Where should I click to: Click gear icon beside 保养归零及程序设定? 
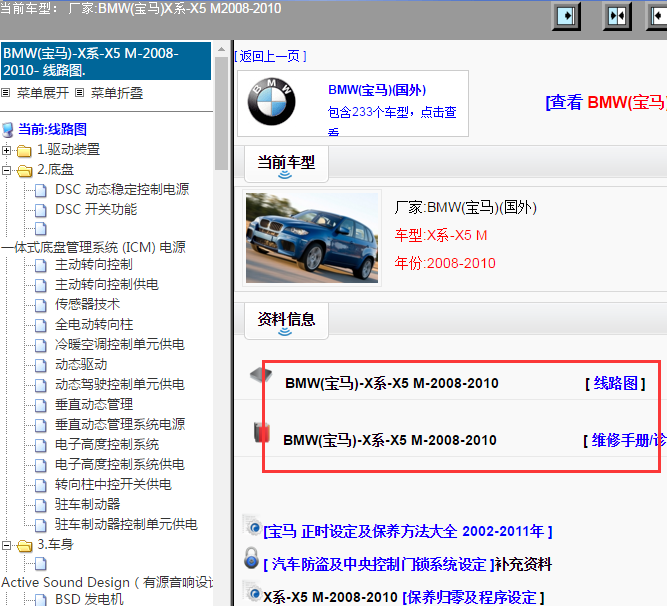coord(253,591)
